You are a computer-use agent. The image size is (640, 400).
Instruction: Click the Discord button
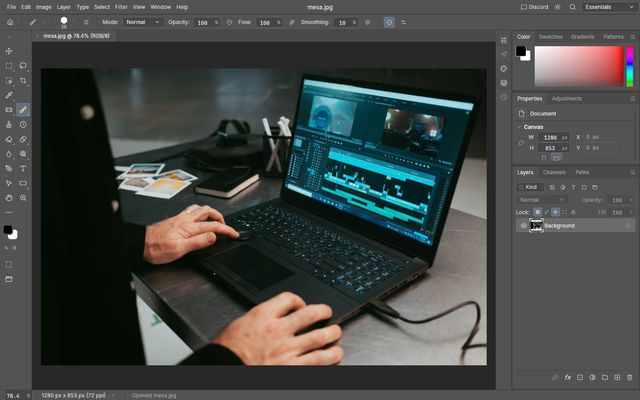pyautogui.click(x=534, y=7)
